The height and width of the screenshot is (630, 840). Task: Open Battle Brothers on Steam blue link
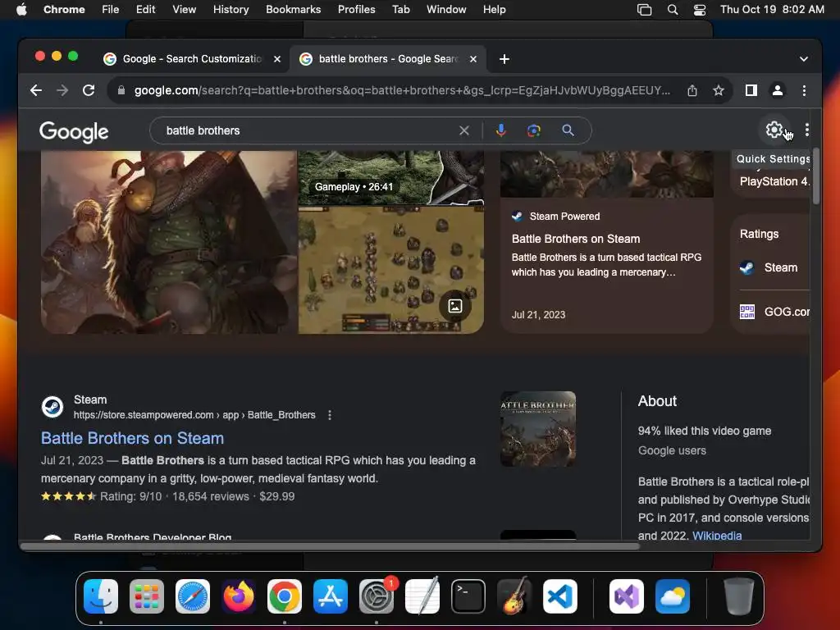(132, 438)
